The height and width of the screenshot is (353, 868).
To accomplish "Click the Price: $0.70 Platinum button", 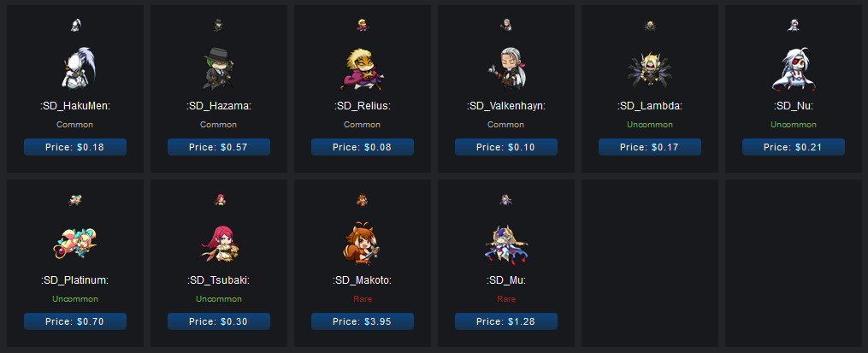I will 75,321.
